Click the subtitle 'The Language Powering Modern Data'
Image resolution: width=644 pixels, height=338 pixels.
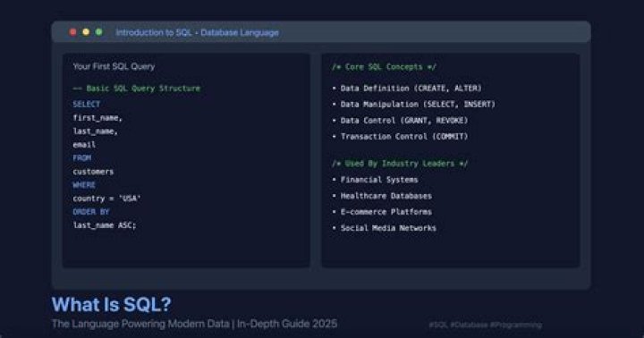point(140,324)
